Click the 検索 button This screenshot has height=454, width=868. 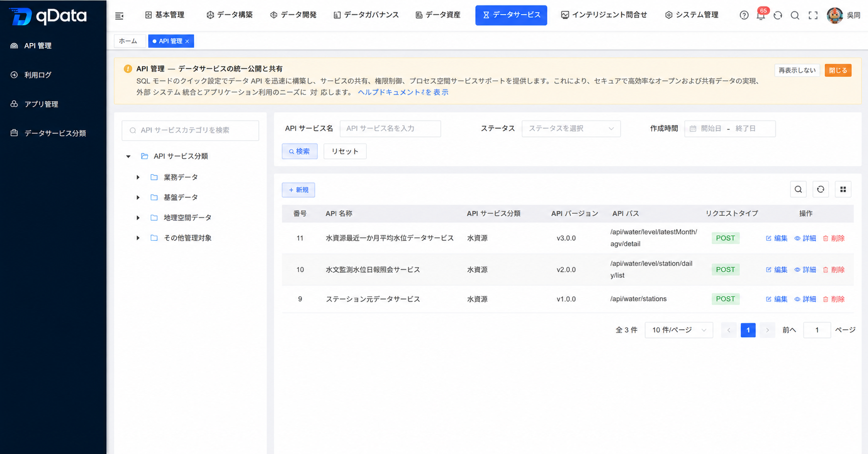[300, 151]
